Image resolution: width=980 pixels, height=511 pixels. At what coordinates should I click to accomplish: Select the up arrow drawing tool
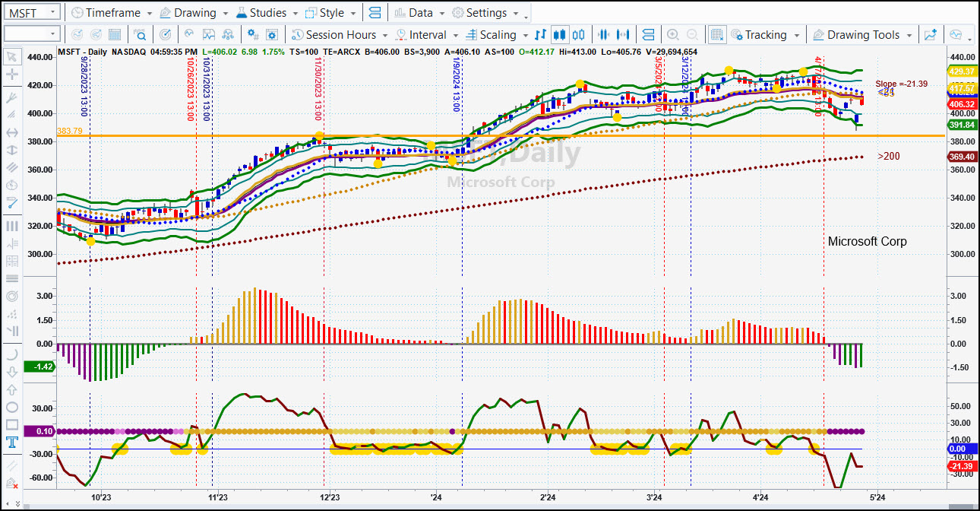coord(11,389)
